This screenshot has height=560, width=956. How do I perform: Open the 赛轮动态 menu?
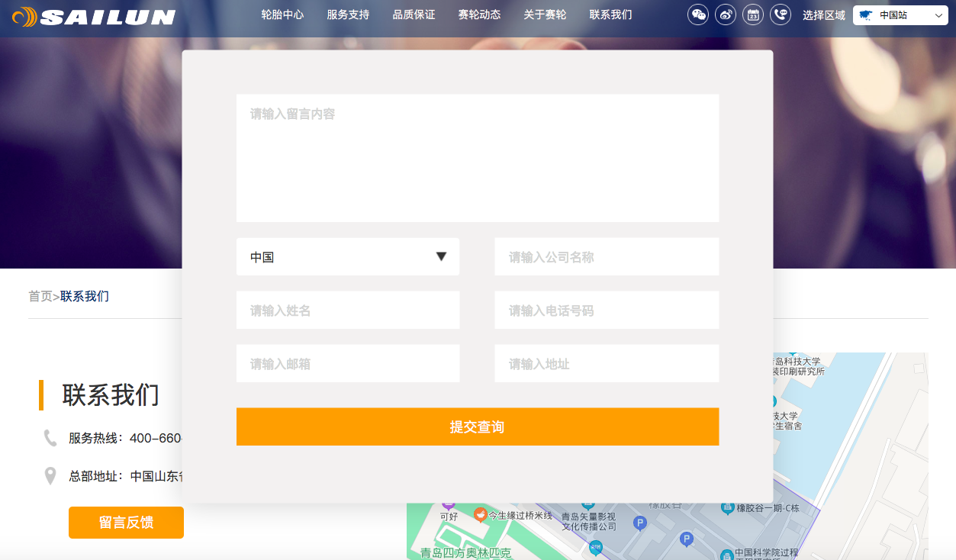tap(479, 14)
